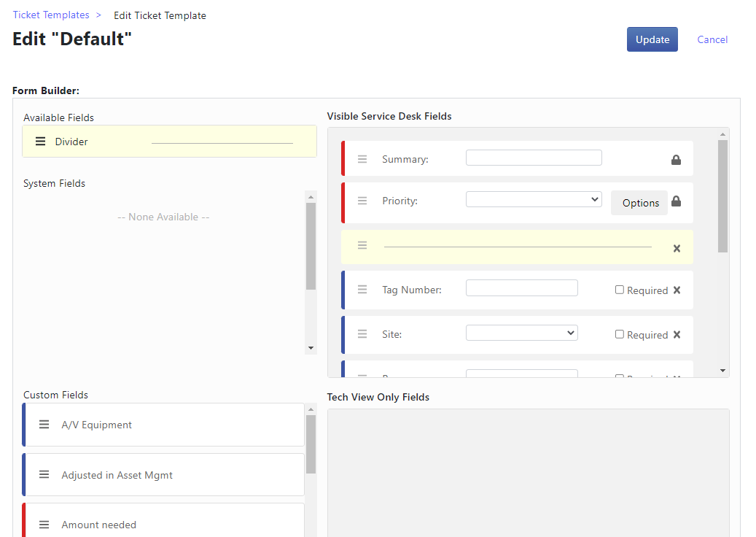Click the Priority field label

coord(400,201)
